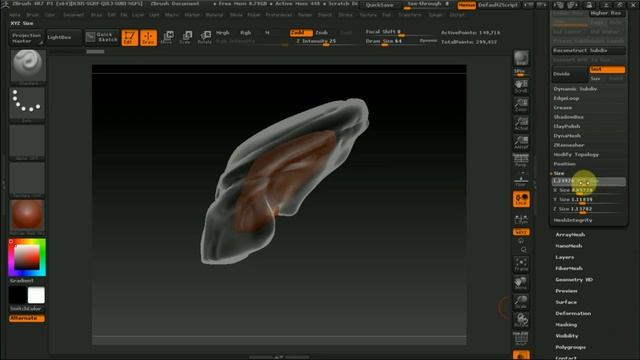Image resolution: width=640 pixels, height=360 pixels.
Task: Click the right shelf Move view icon
Action: [x=521, y=283]
